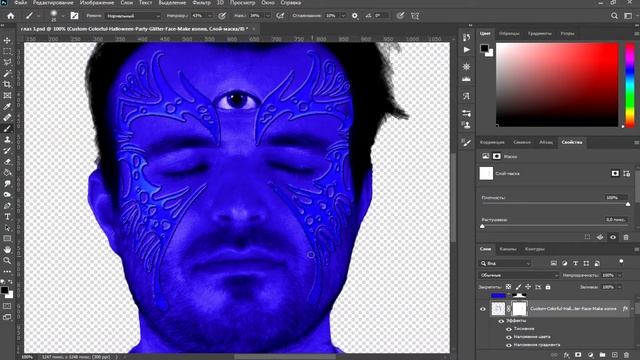640x360 pixels.
Task: Toggle visibility of Эффекты group
Action: click(501, 321)
